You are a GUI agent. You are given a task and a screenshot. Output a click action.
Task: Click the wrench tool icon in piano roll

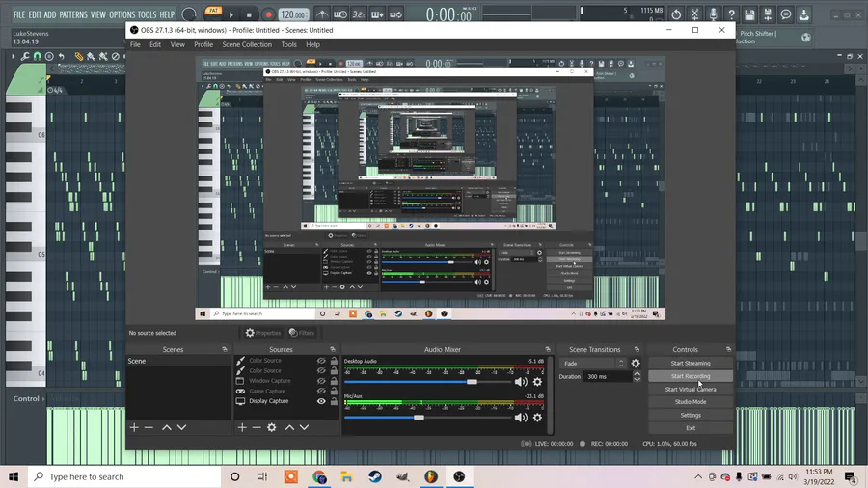point(25,56)
